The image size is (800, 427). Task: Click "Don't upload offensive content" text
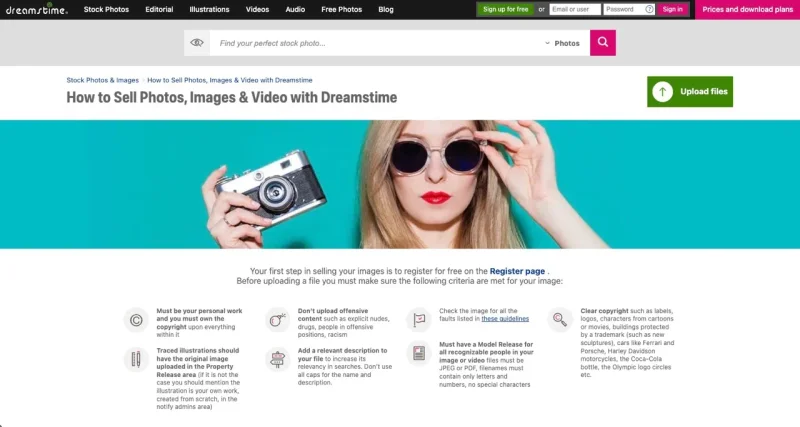333,314
